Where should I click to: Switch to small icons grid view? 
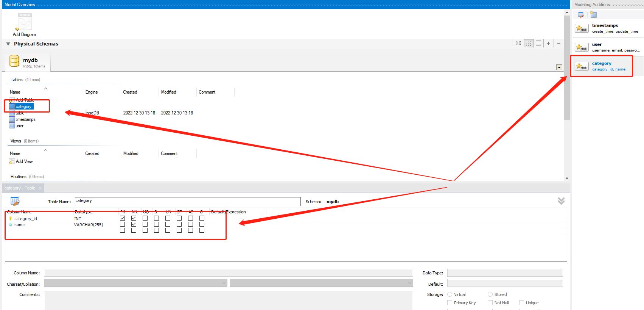(528, 43)
